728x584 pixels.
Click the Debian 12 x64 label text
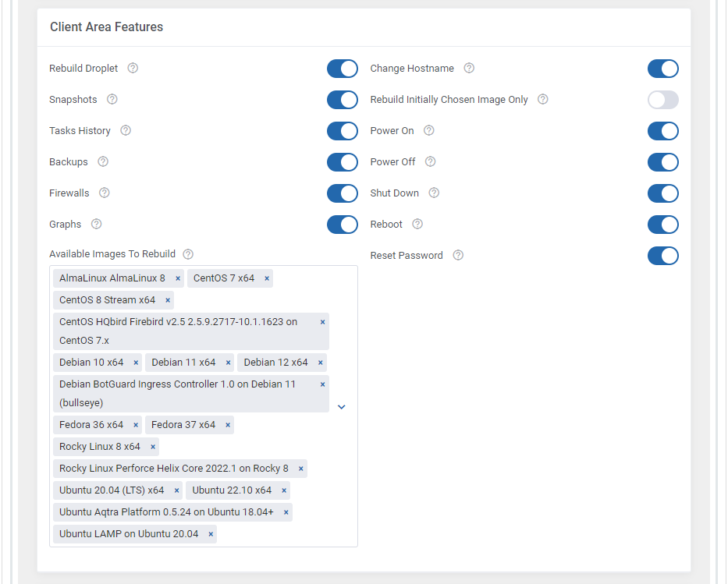(275, 363)
